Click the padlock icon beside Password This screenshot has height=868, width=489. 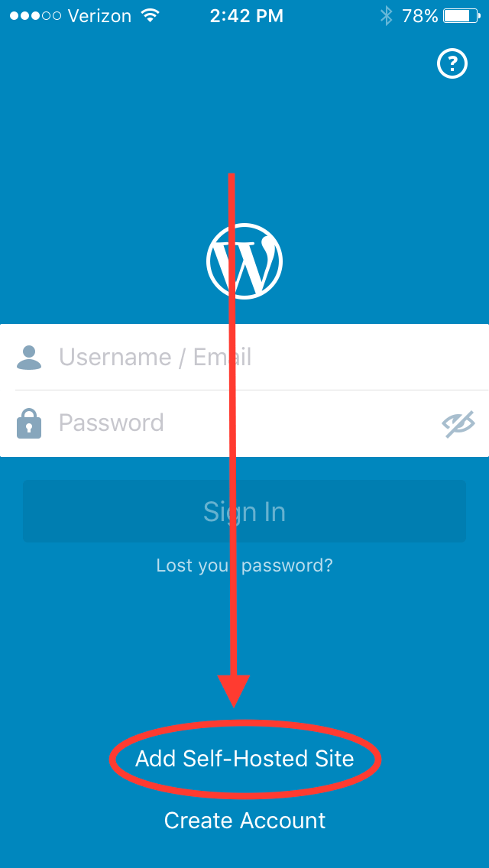tap(29, 423)
